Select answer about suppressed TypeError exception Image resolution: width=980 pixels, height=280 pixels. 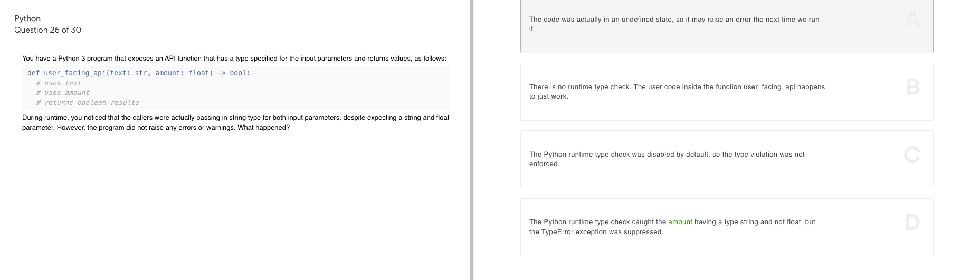[x=727, y=227]
